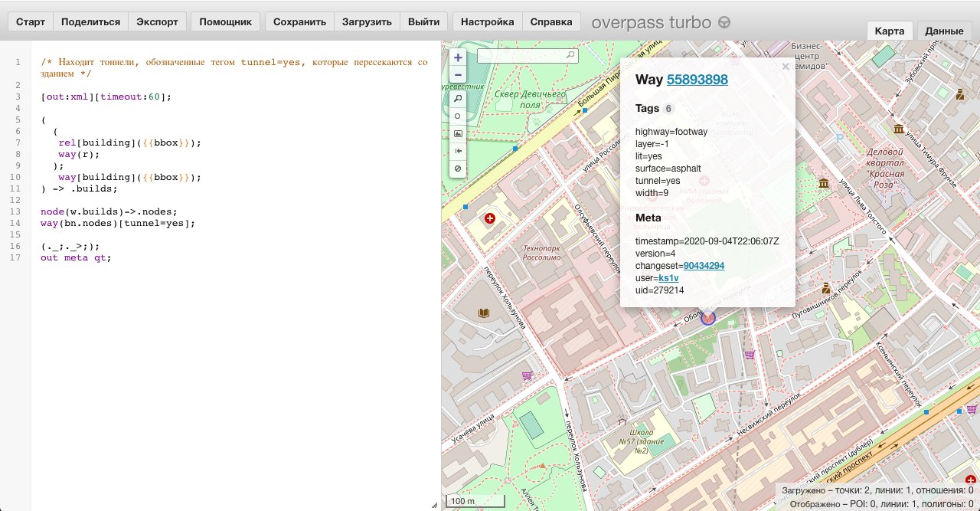
Task: Click the Выйти button
Action: coord(423,22)
